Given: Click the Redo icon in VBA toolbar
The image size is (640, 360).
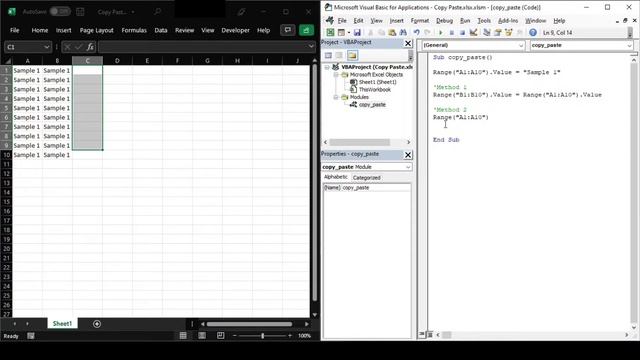Looking at the screenshot, I should click(x=427, y=32).
